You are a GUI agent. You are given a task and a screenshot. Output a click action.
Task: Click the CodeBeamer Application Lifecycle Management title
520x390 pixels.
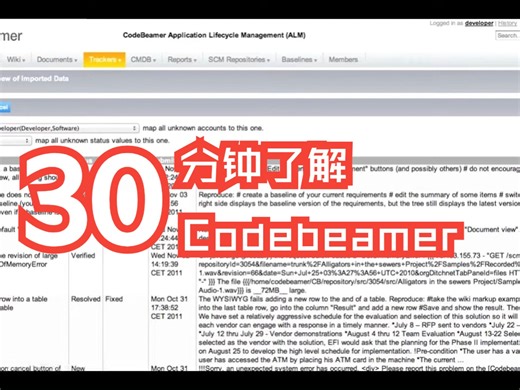[214, 35]
